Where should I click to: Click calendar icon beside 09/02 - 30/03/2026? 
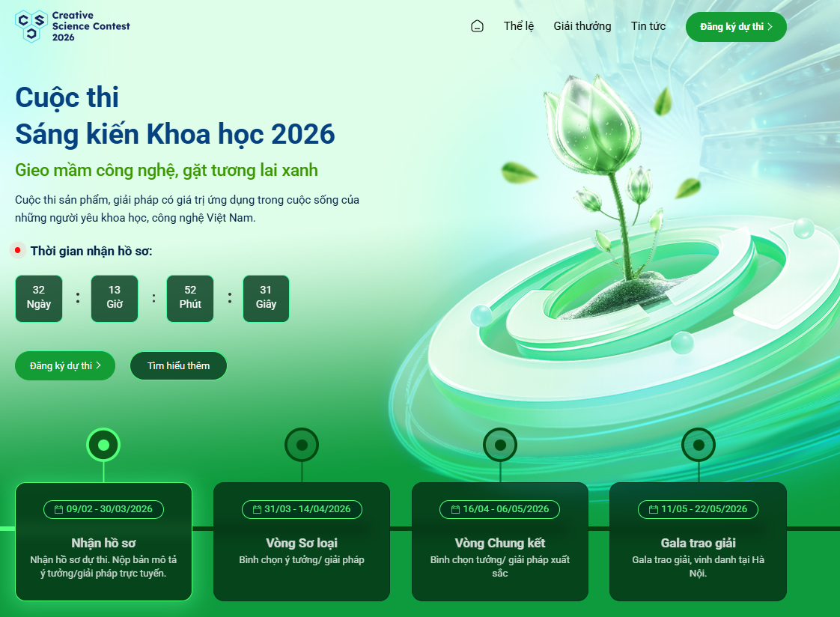coord(58,510)
